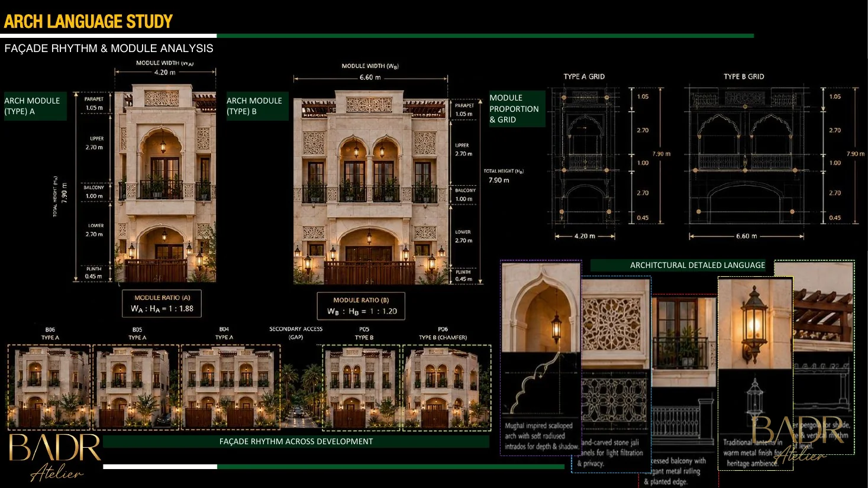Open the P05 TYPE B building thumbnail

tap(362, 387)
